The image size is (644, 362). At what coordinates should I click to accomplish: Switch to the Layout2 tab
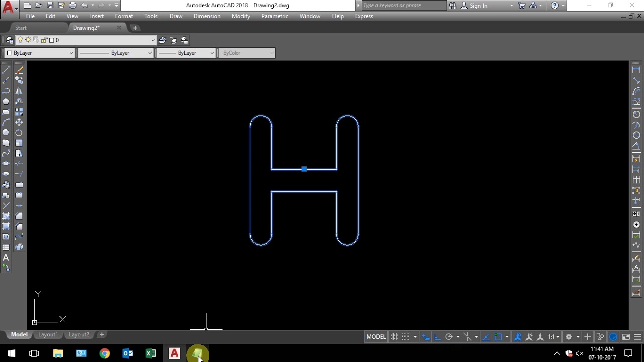[x=79, y=335]
